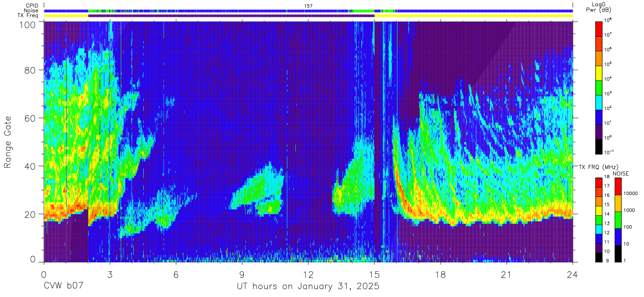
Task: Click the echo patch between 13 and 15 UT
Action: pos(354,178)
